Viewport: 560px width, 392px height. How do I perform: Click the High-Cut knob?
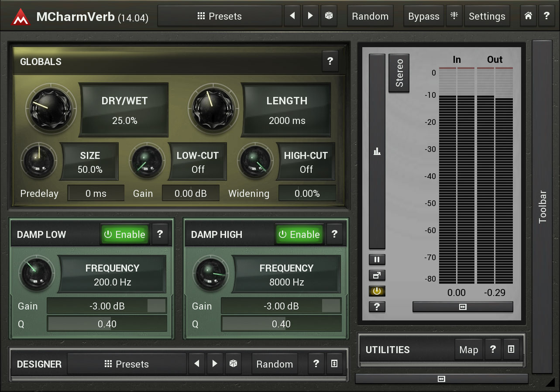coord(255,160)
